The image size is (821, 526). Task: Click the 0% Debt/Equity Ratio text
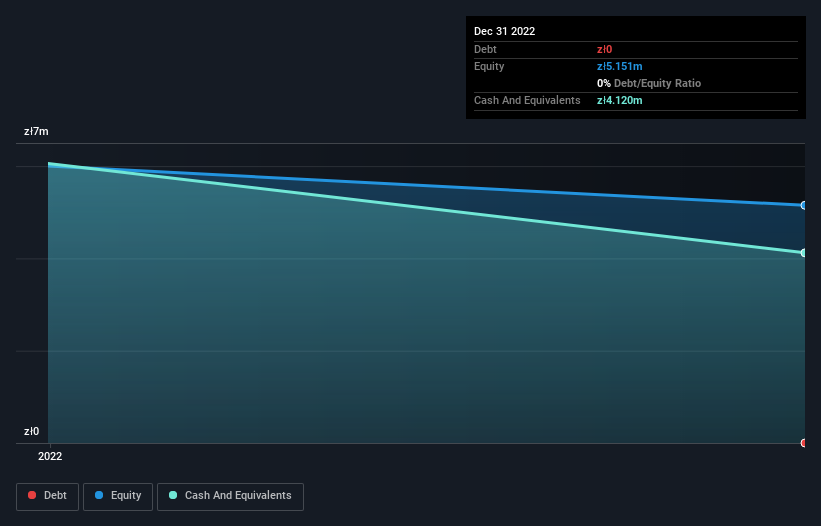click(649, 83)
